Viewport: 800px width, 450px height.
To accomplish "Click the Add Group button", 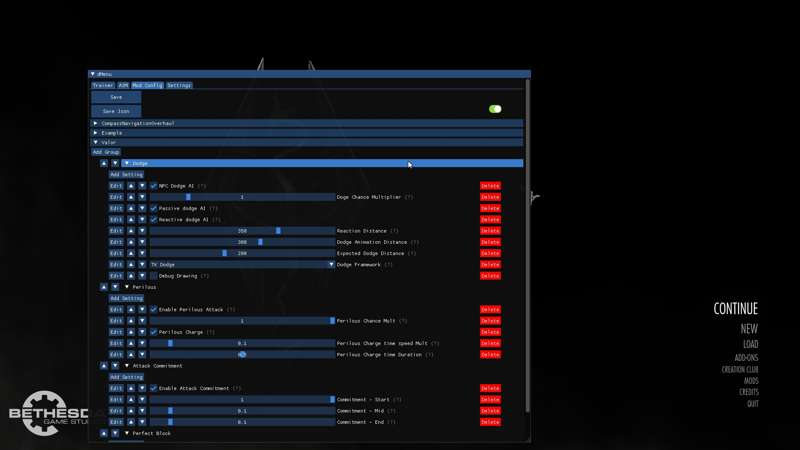I will pyautogui.click(x=106, y=152).
